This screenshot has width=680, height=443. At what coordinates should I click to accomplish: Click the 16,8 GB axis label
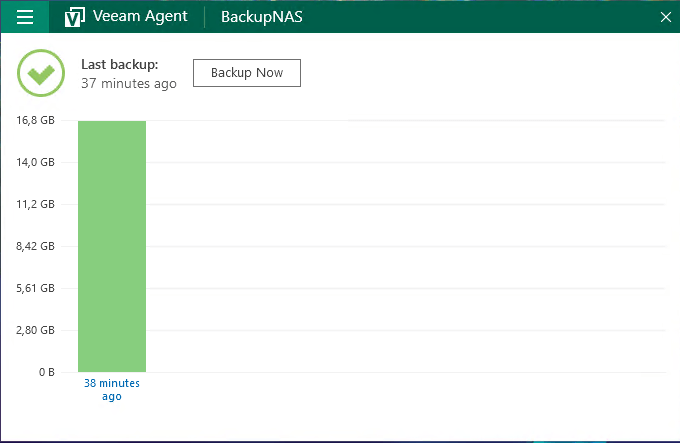click(35, 120)
